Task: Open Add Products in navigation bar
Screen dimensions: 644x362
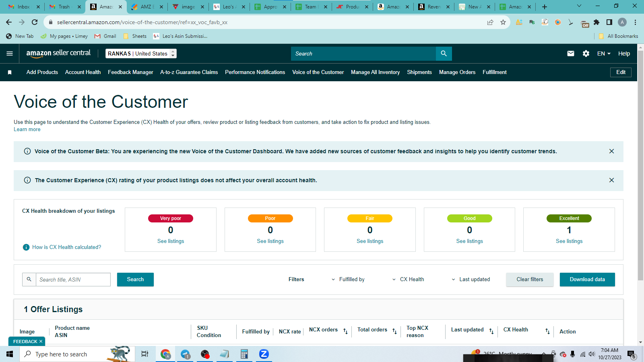Action: point(42,72)
